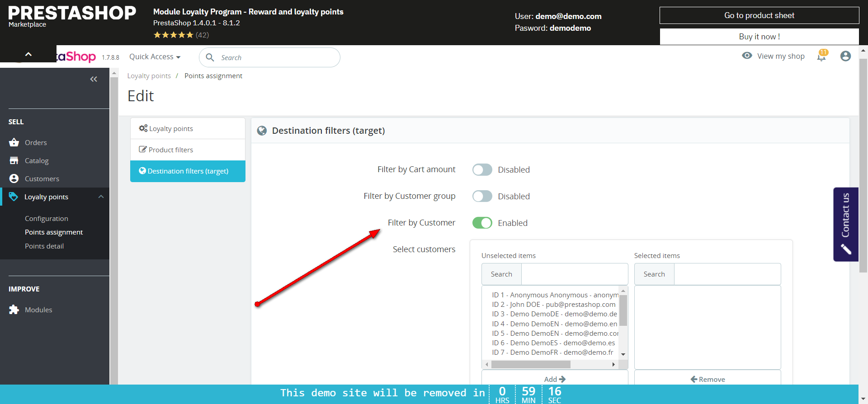Open Points detail submenu item
The image size is (868, 404).
(44, 246)
